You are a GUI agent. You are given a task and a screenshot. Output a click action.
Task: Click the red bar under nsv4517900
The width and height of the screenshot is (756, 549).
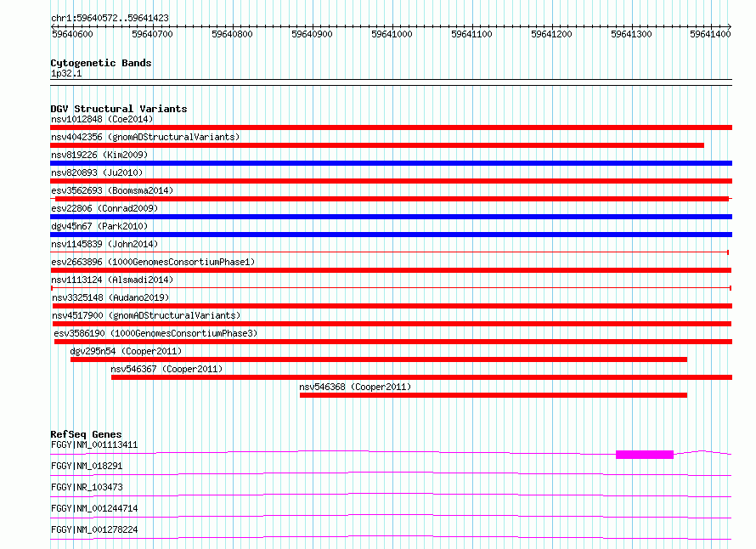tap(392, 324)
